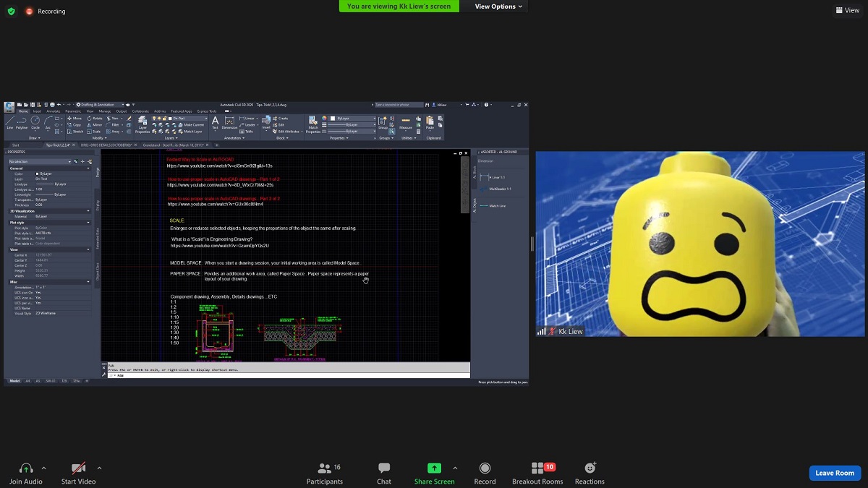Click Leave Room button
The image size is (868, 488).
click(835, 473)
